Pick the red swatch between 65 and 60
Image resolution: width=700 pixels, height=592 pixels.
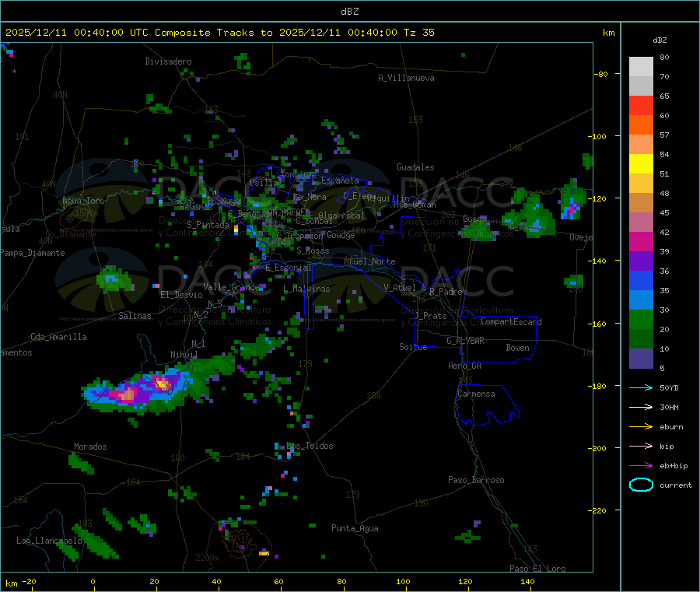pos(641,105)
